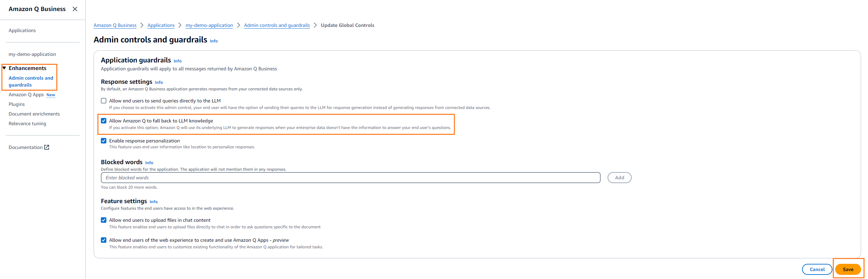Save the global controls changes
Image resolution: width=868 pixels, height=279 pixels.
(848, 269)
